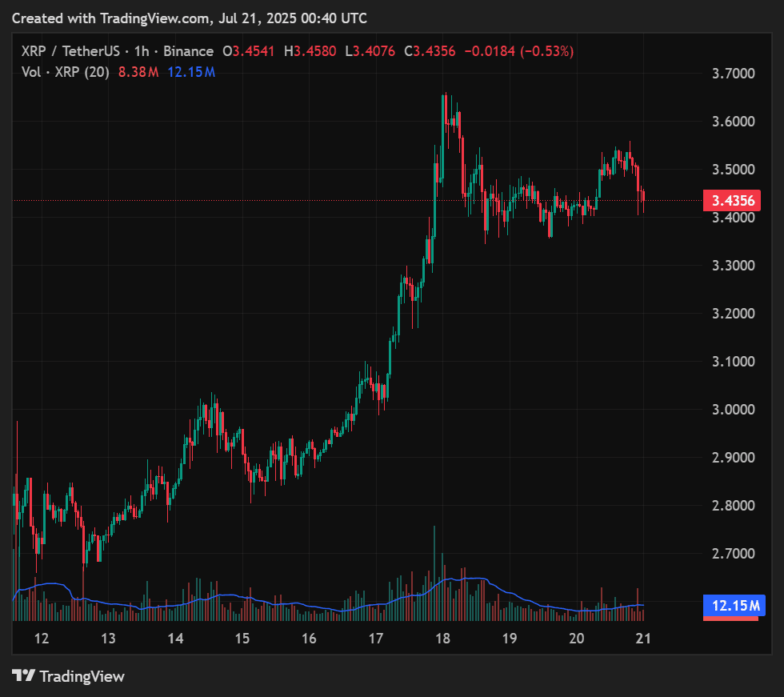Screen dimensions: 784x697
Task: Click the Vol · XRP (20) indicator legend
Action: (66, 72)
